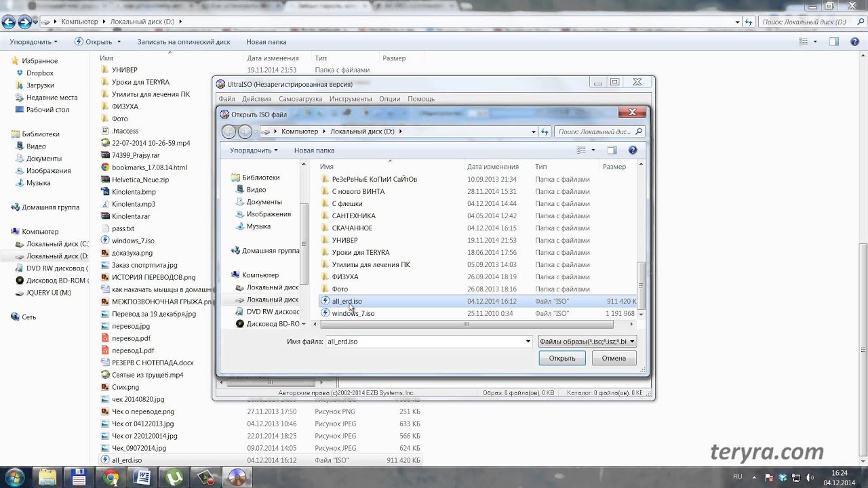This screenshot has height=488, width=868.
Task: Open the Упорядочить dropdown in the Explorer window
Action: 33,41
